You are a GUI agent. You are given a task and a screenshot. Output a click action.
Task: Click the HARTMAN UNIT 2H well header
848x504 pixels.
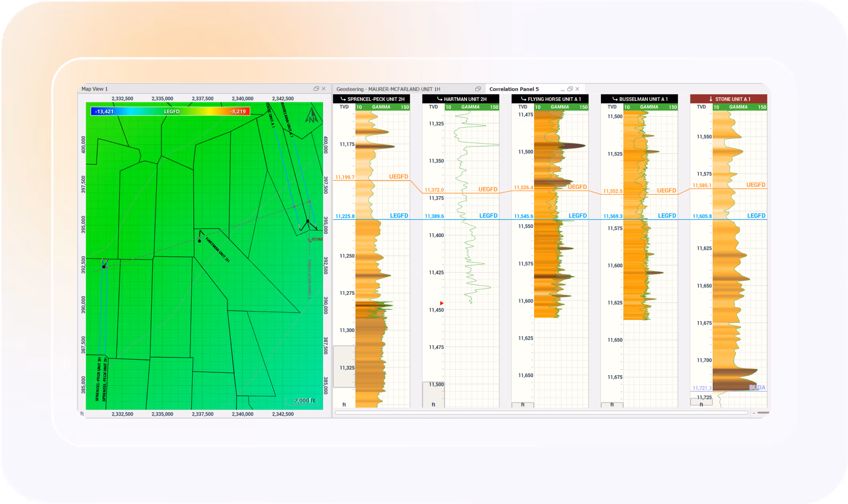(461, 99)
